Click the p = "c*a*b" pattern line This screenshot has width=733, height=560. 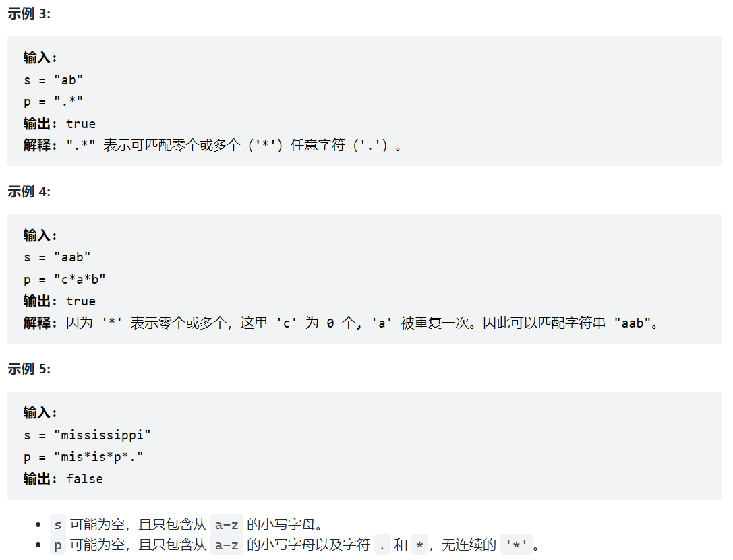click(x=65, y=279)
